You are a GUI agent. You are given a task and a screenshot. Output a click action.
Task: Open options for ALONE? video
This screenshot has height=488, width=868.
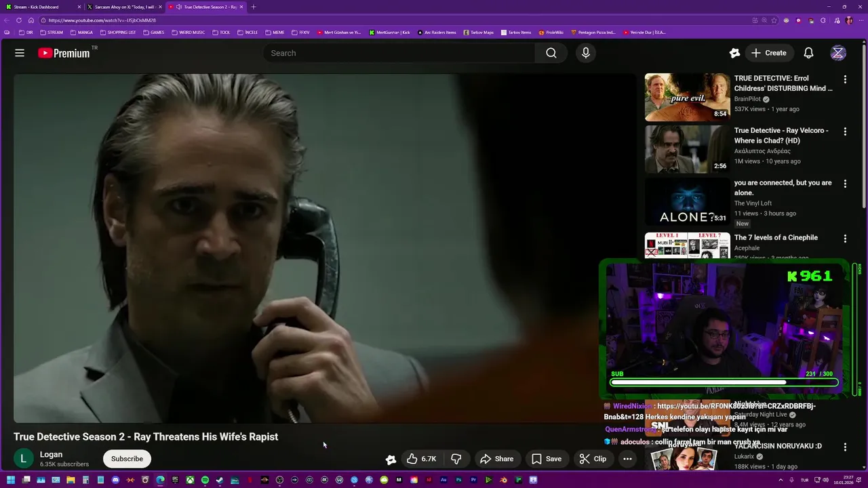[x=845, y=184]
